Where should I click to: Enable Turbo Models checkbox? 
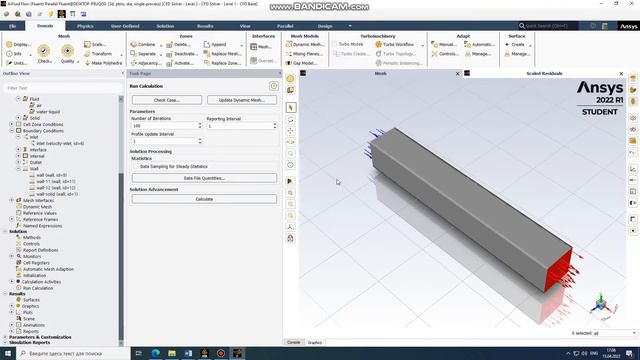(335, 44)
